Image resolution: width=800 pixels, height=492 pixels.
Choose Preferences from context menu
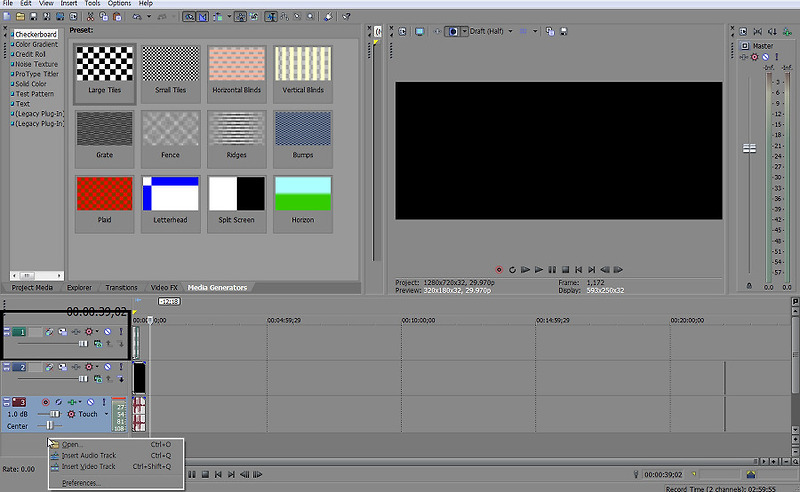[81, 483]
